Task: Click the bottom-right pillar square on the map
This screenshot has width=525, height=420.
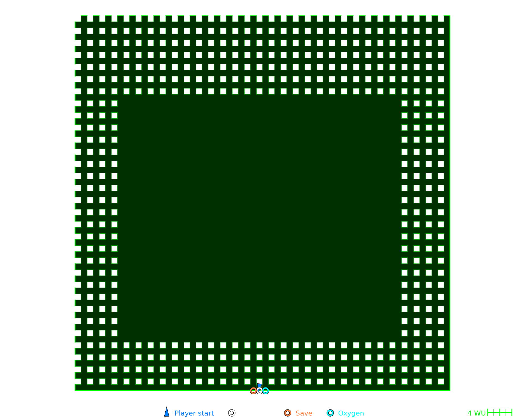Action: (x=441, y=381)
